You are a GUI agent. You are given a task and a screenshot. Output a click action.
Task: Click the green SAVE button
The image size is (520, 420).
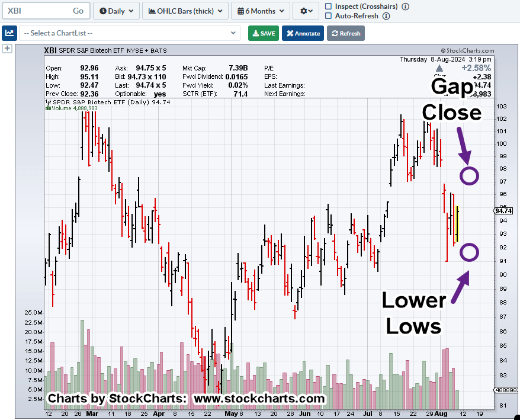(263, 33)
